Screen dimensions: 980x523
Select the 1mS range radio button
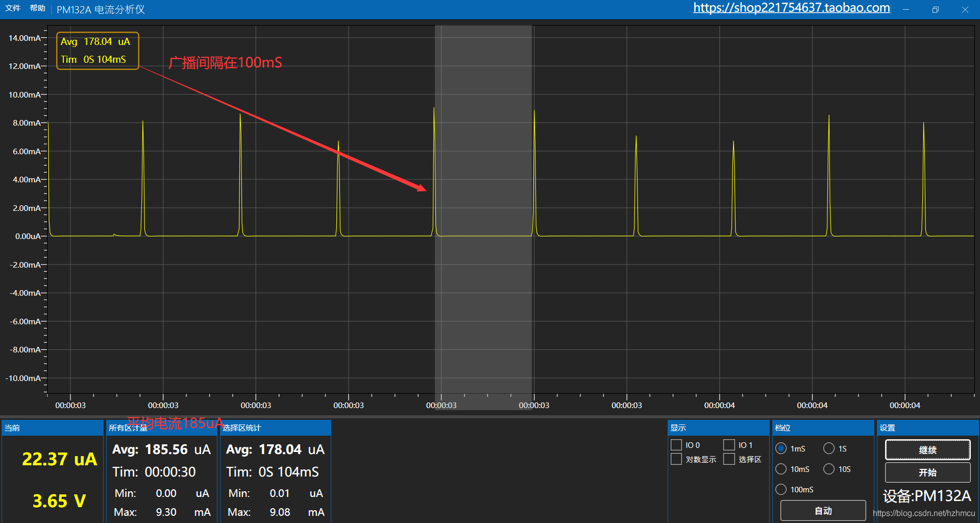(781, 448)
